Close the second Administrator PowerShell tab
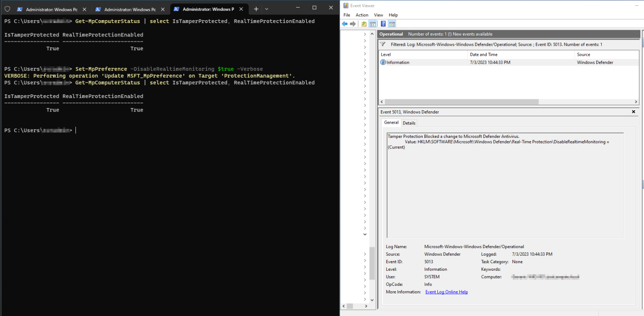This screenshot has height=316, width=644. point(162,9)
